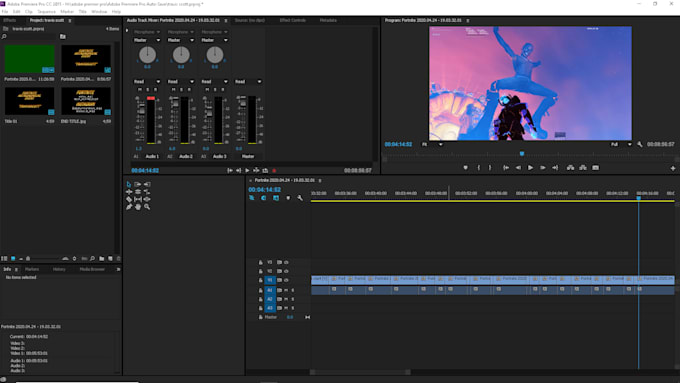Mark Out point in Program Monitor
Image resolution: width=680 pixels, height=383 pixels.
click(x=490, y=167)
